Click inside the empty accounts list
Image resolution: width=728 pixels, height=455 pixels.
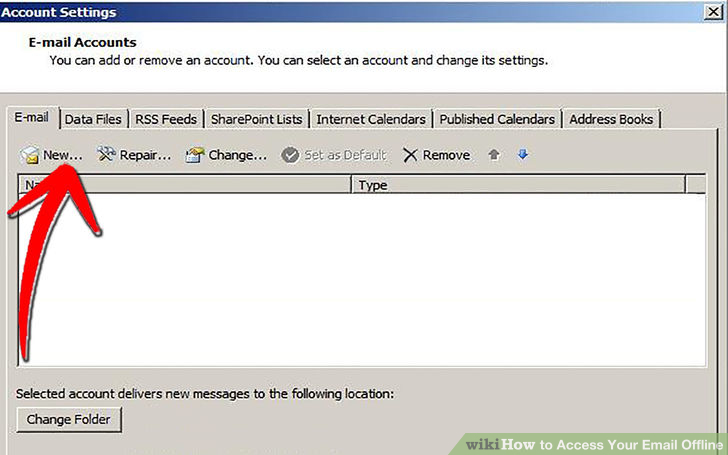pyautogui.click(x=362, y=279)
